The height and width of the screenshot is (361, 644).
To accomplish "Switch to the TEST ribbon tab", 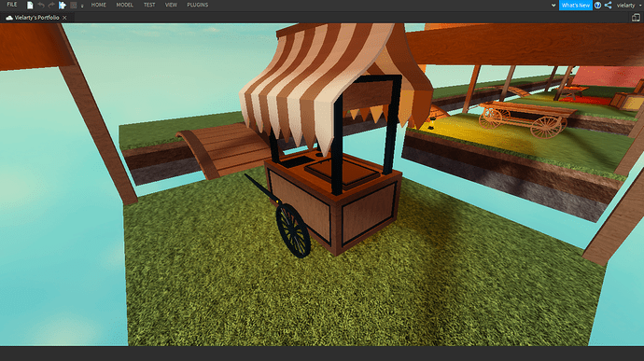I will click(x=149, y=5).
